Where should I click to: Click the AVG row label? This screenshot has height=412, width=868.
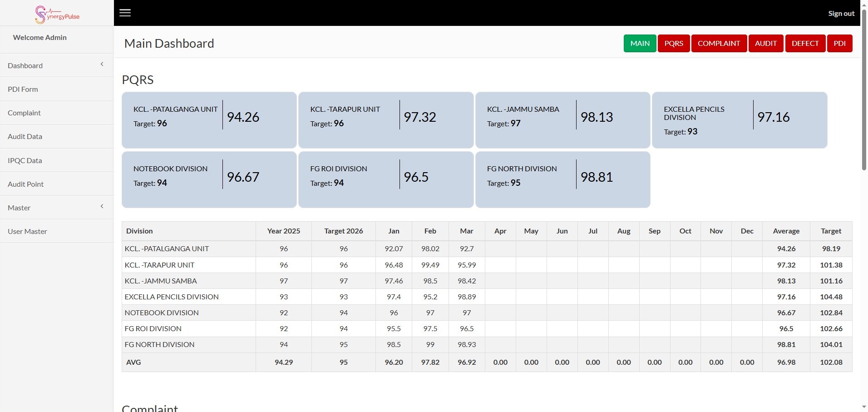coord(133,362)
